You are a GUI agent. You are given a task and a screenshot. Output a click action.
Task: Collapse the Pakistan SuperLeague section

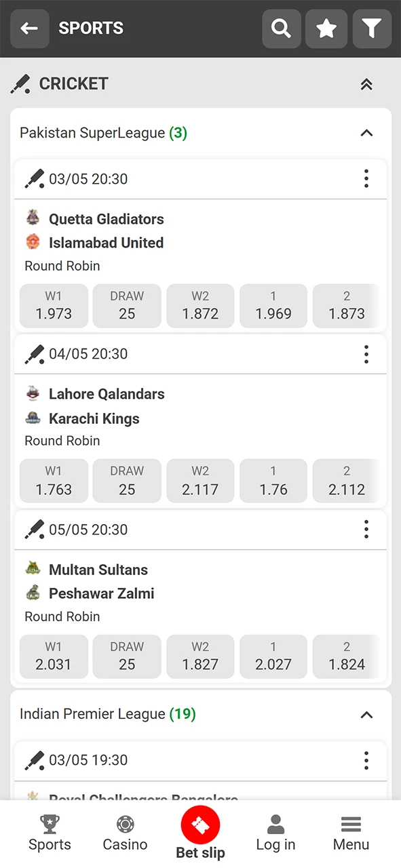pyautogui.click(x=366, y=133)
